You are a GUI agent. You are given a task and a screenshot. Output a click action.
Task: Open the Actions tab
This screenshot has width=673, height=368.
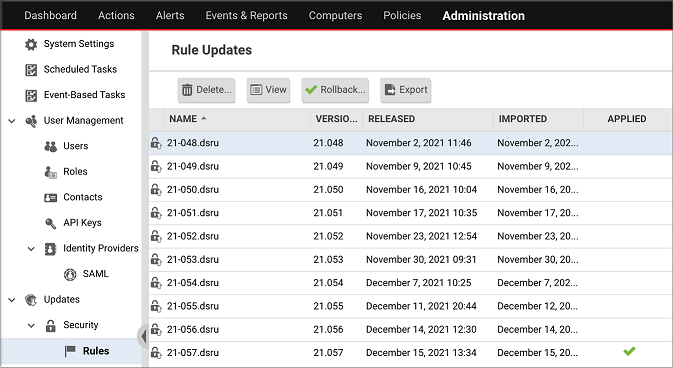click(x=116, y=15)
